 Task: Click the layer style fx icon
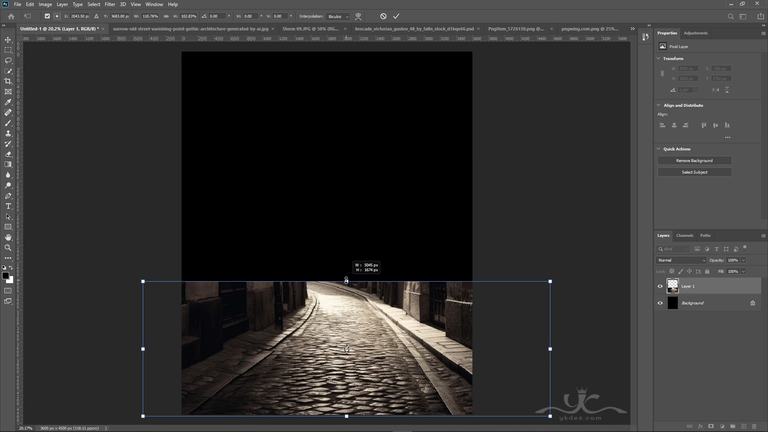pos(700,426)
